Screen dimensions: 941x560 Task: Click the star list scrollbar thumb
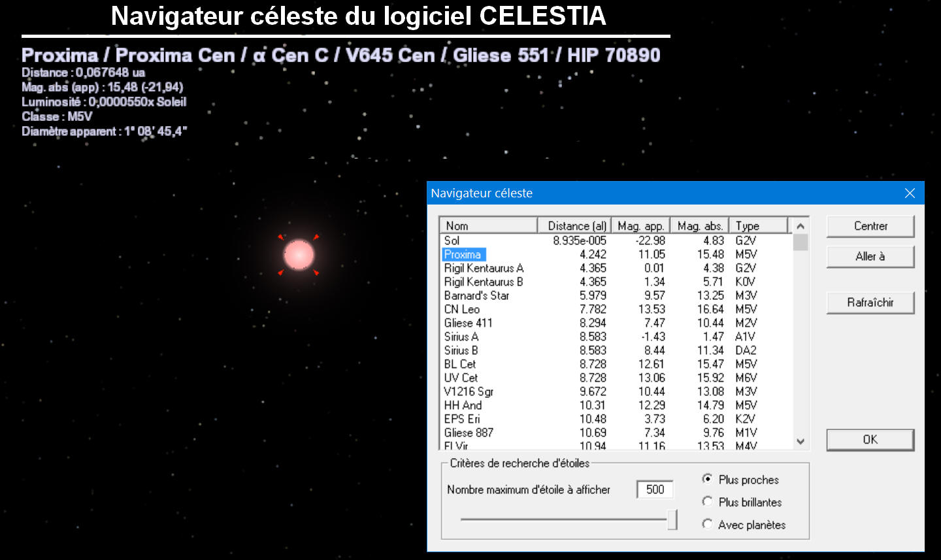click(801, 242)
